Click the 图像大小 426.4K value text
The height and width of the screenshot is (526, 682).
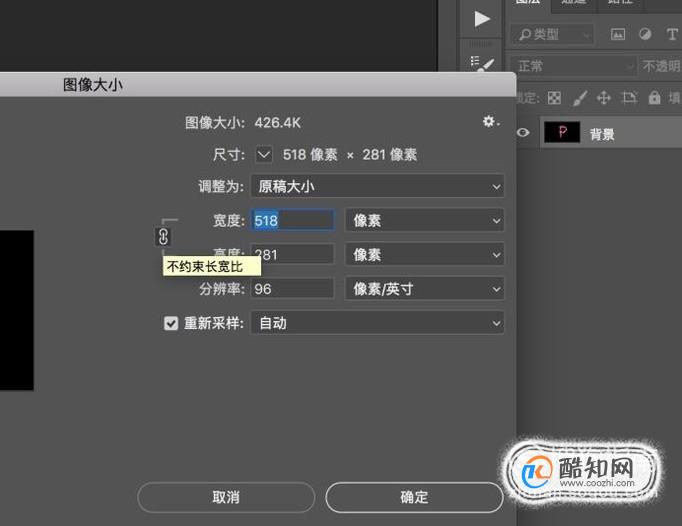tap(277, 123)
